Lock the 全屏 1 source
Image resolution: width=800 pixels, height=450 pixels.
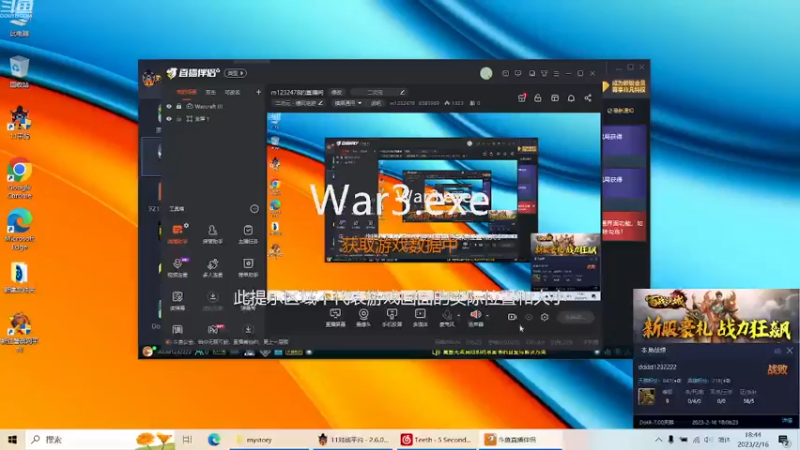point(179,119)
